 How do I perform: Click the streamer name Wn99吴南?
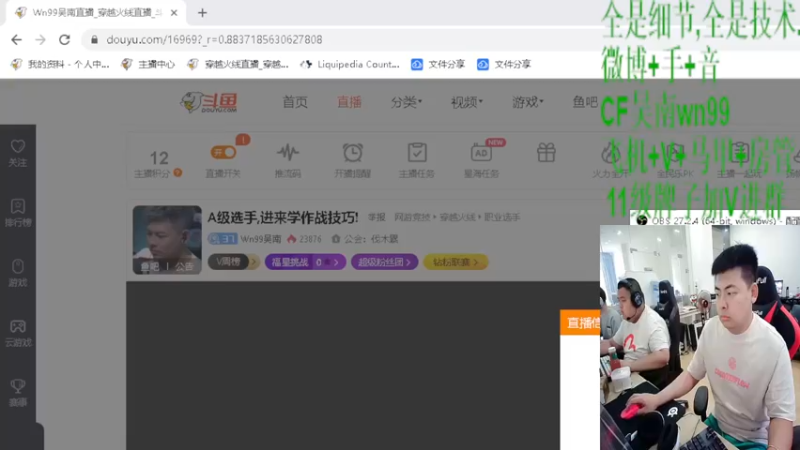pos(261,239)
